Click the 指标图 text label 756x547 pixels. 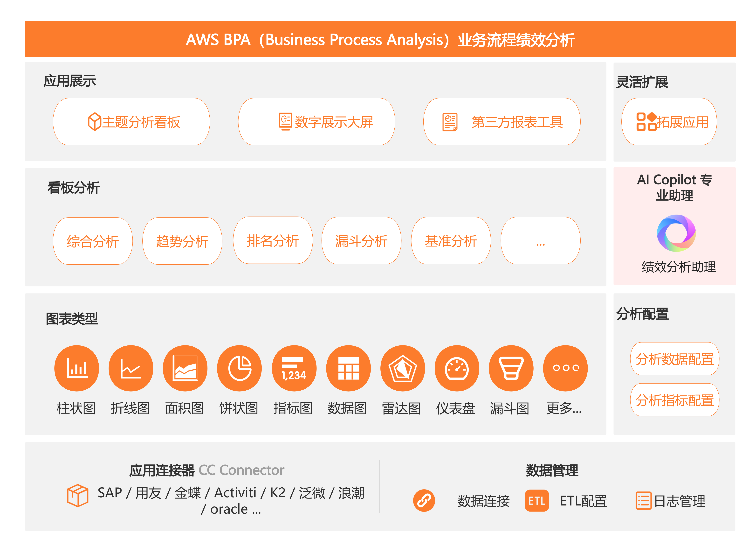pyautogui.click(x=293, y=408)
